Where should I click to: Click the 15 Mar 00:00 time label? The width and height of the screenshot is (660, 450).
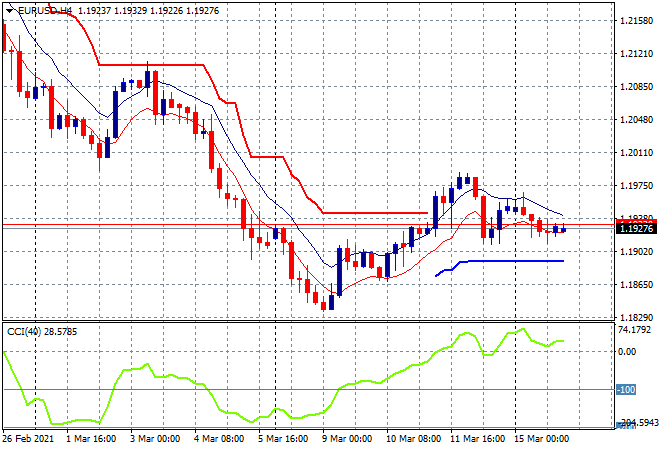click(541, 439)
